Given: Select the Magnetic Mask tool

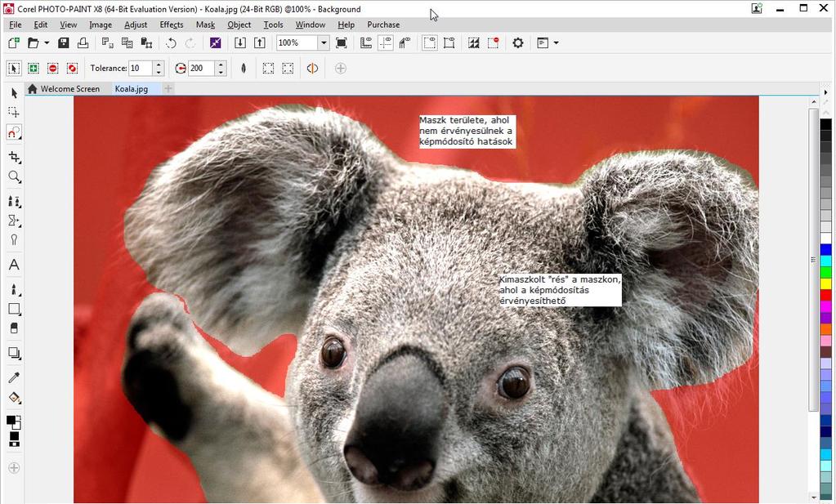Looking at the screenshot, I should (x=14, y=132).
